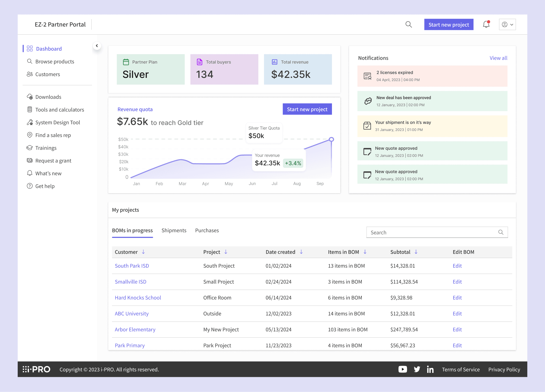Screen dimensions: 545x392
Task: Open Twitter icon in footer
Action: (x=417, y=369)
